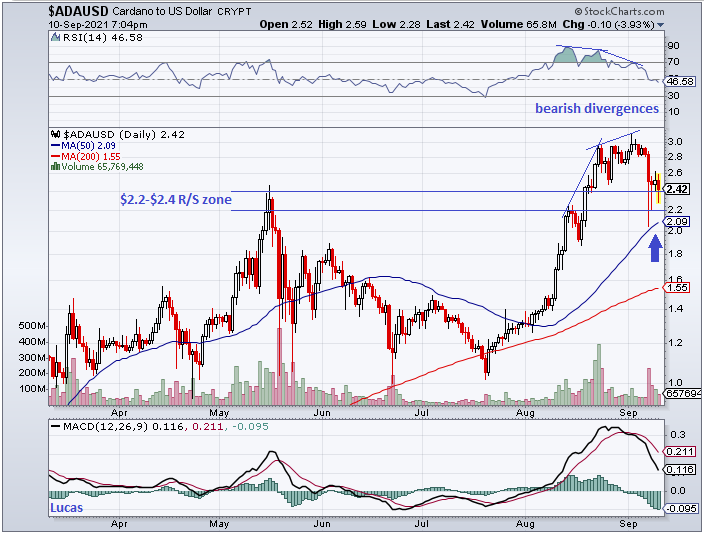The width and height of the screenshot is (704, 534).
Task: Click the 2.42 last price tag
Action: pyautogui.click(x=677, y=189)
